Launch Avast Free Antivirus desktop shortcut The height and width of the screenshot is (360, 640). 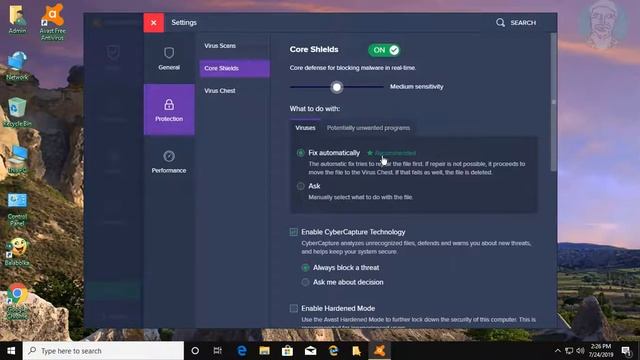click(52, 22)
